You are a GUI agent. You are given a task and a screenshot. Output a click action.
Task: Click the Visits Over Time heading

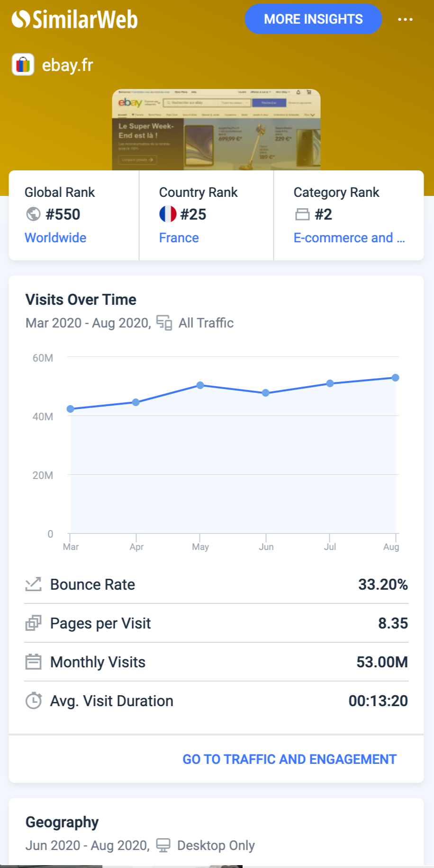[81, 300]
